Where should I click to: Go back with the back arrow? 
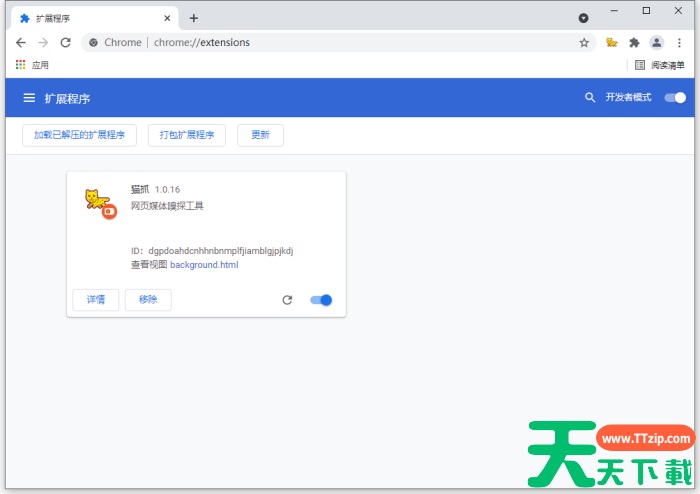(21, 43)
